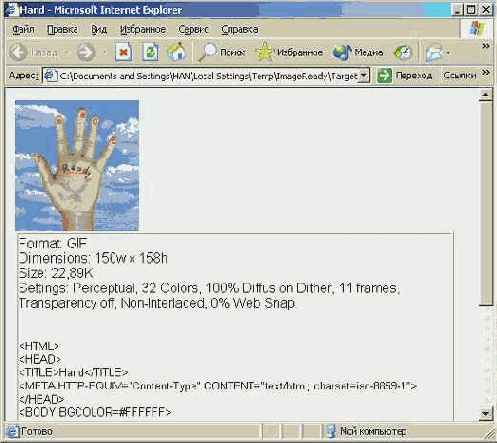Open the Справка menu

click(x=240, y=29)
